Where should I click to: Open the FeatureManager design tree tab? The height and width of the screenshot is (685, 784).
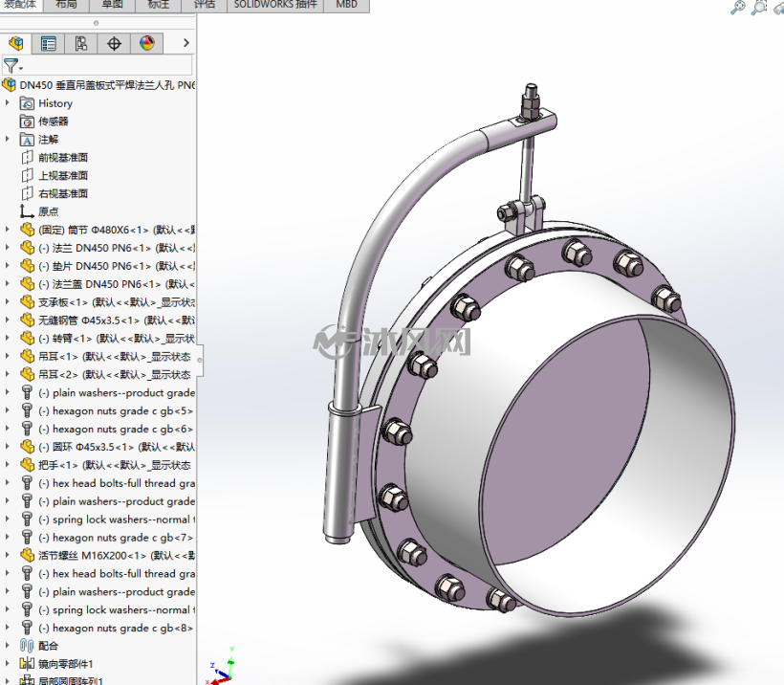[16, 44]
